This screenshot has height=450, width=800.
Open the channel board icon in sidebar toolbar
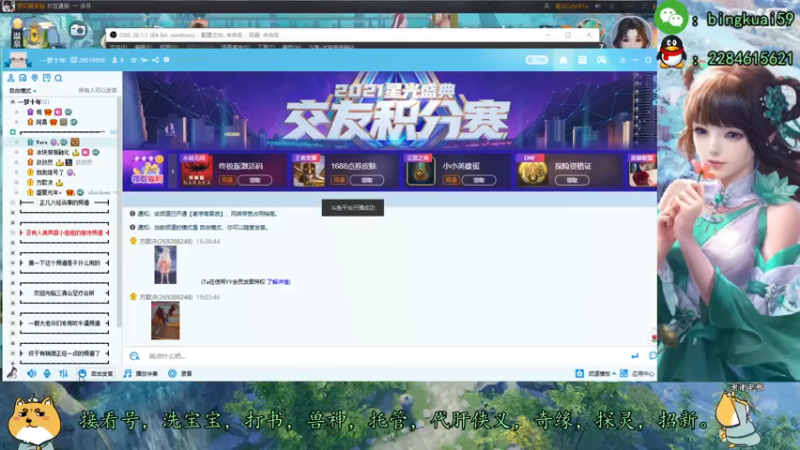46,78
